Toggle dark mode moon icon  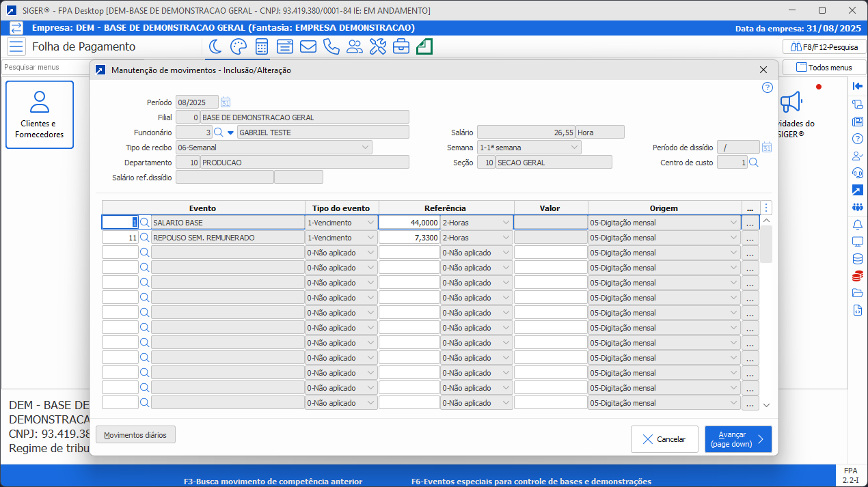215,46
